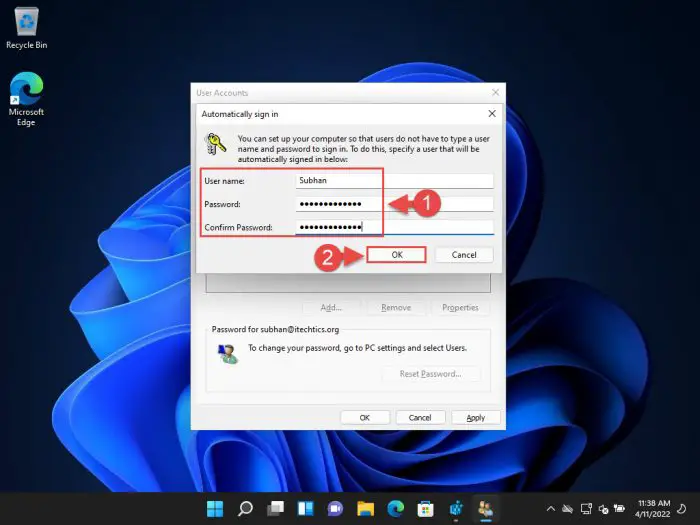Image resolution: width=700 pixels, height=525 pixels.
Task: Open the Windows Start menu
Action: click(215, 508)
